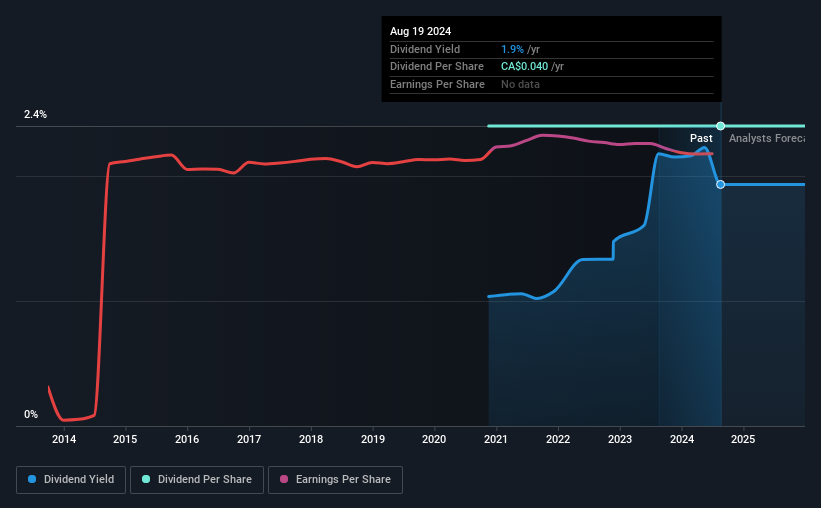821x508 pixels.
Task: Click the 2024 x-axis label
Action: (682, 439)
